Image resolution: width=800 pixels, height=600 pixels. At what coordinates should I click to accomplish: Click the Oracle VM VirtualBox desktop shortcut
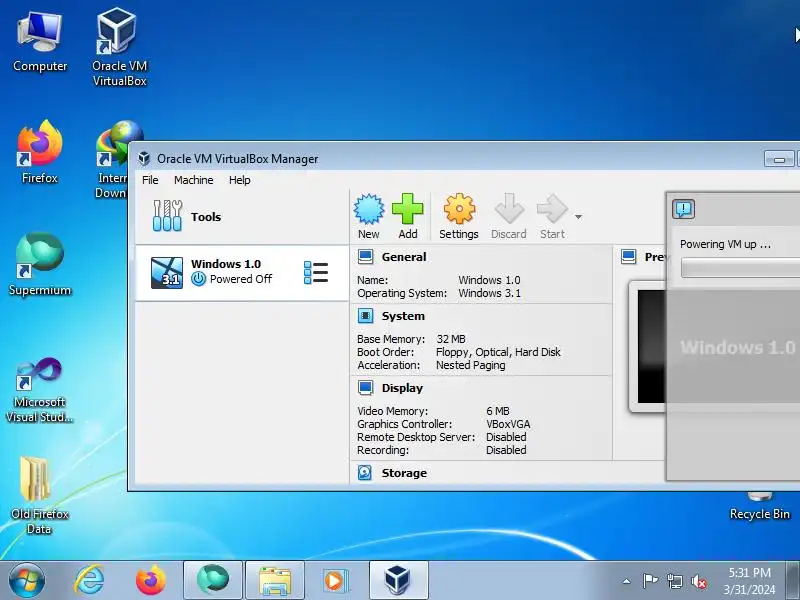coord(119,47)
